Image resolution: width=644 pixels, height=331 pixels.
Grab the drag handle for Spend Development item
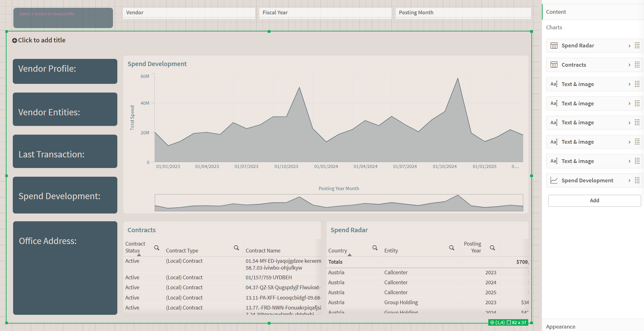(x=637, y=180)
